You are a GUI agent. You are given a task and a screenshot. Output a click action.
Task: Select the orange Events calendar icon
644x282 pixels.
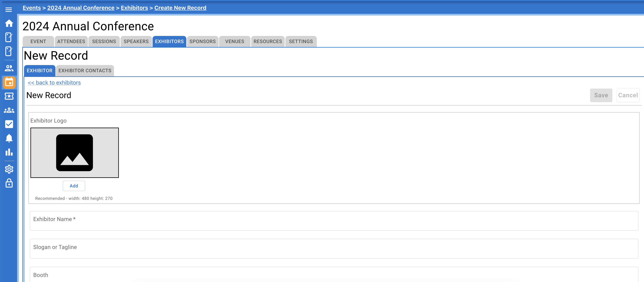(x=9, y=83)
